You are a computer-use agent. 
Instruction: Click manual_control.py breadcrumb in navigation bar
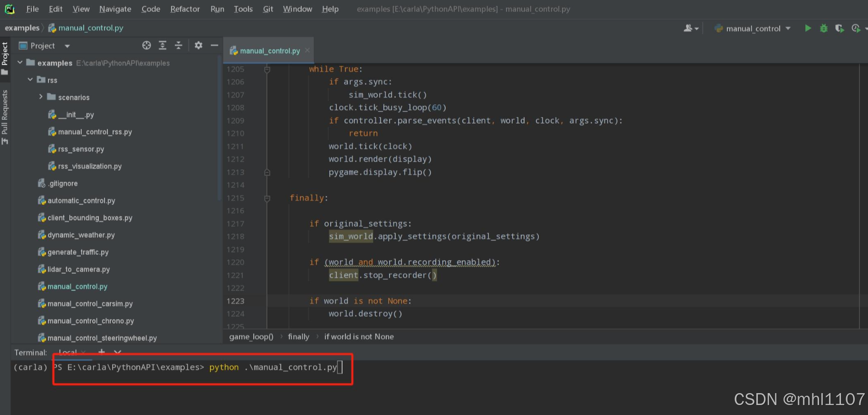pyautogui.click(x=86, y=28)
